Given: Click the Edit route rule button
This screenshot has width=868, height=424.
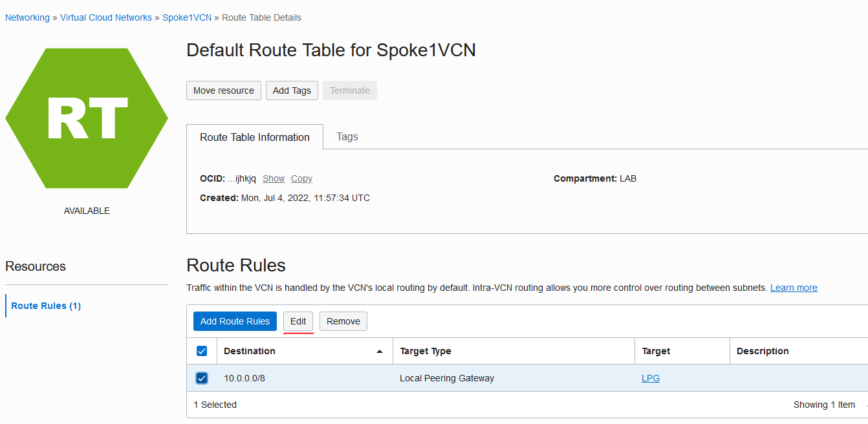Looking at the screenshot, I should tap(298, 321).
